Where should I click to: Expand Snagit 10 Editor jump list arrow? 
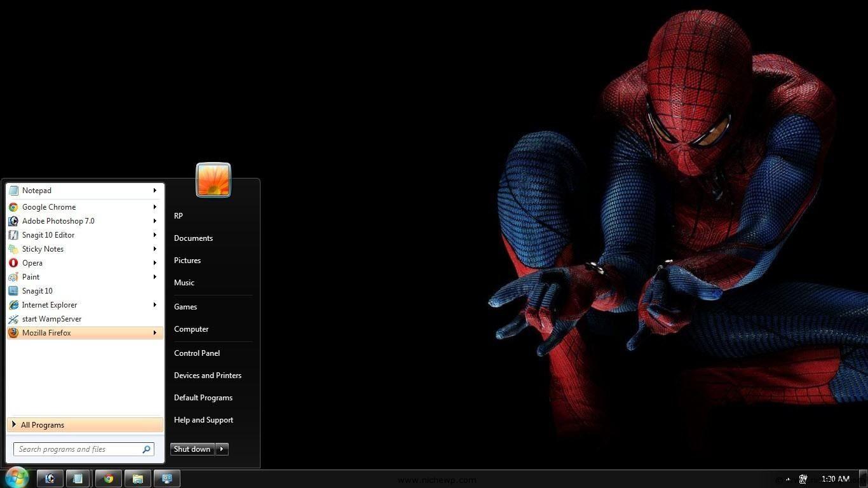(x=154, y=235)
